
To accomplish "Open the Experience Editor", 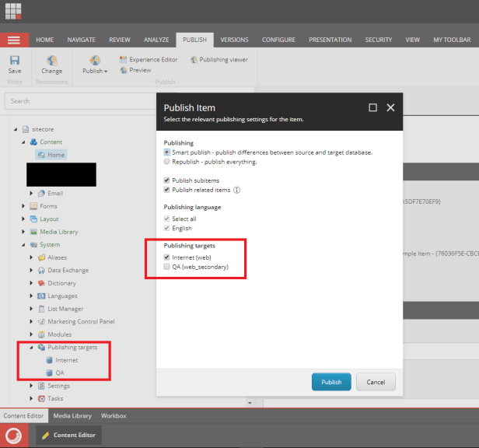I will pyautogui.click(x=149, y=59).
